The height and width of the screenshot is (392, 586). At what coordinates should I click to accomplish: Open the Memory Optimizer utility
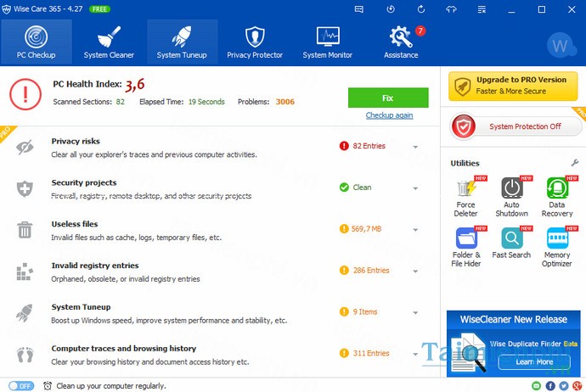pos(556,246)
